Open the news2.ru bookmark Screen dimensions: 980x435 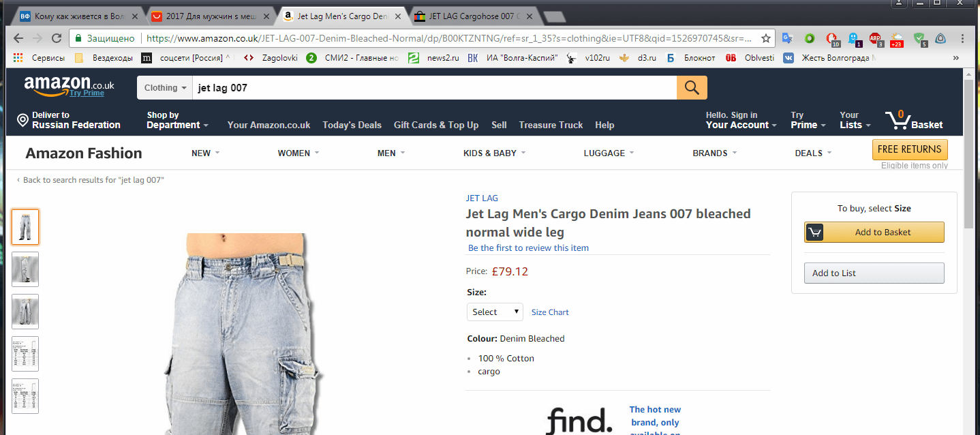433,58
